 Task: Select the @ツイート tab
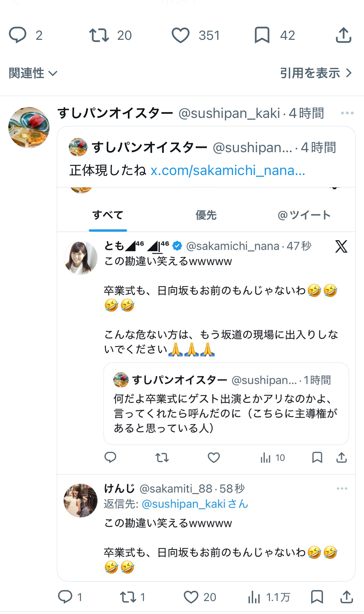tap(304, 215)
